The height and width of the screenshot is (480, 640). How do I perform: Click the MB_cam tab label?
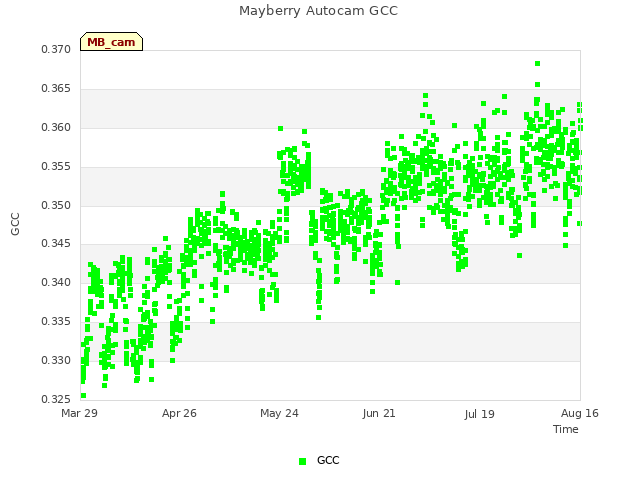tap(111, 42)
